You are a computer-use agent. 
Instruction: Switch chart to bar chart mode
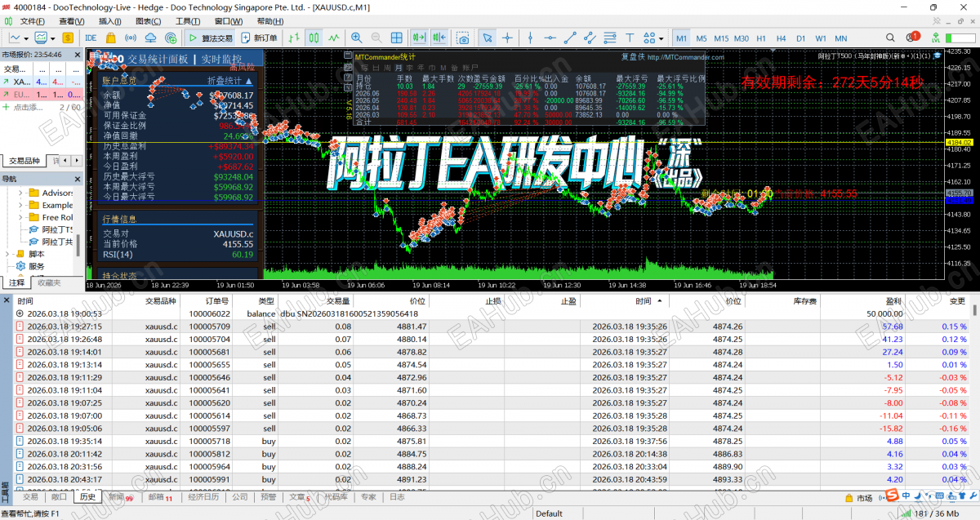coord(294,38)
